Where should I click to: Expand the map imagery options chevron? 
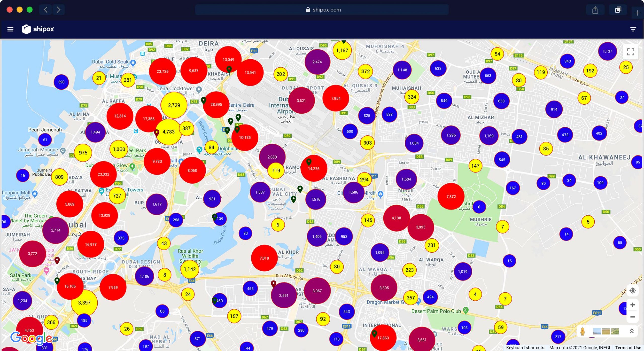point(631,331)
